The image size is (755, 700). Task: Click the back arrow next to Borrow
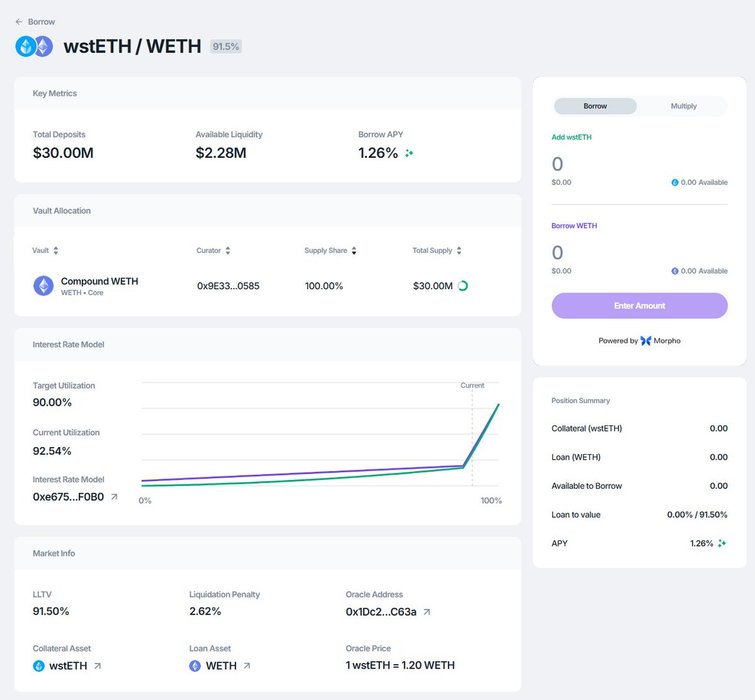[19, 21]
